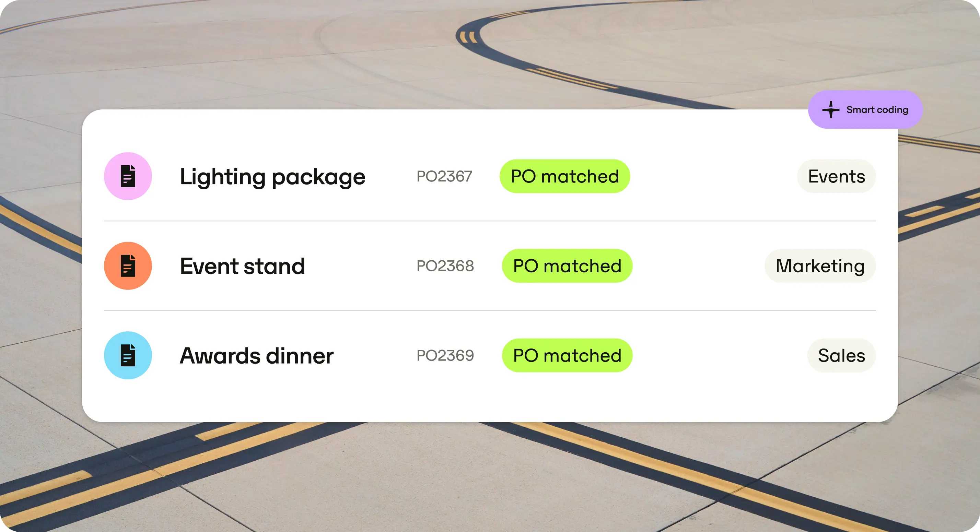Click PO matched badge for Event stand

(567, 266)
